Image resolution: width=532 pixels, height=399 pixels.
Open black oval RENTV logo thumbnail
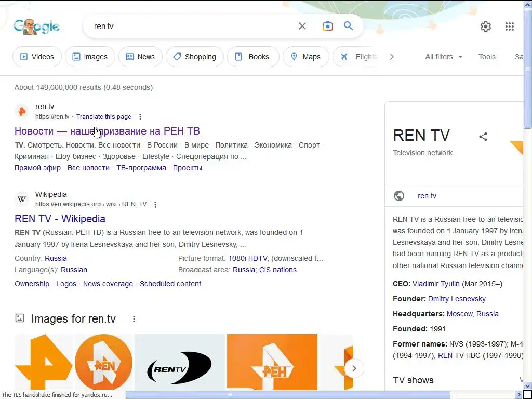tap(179, 362)
